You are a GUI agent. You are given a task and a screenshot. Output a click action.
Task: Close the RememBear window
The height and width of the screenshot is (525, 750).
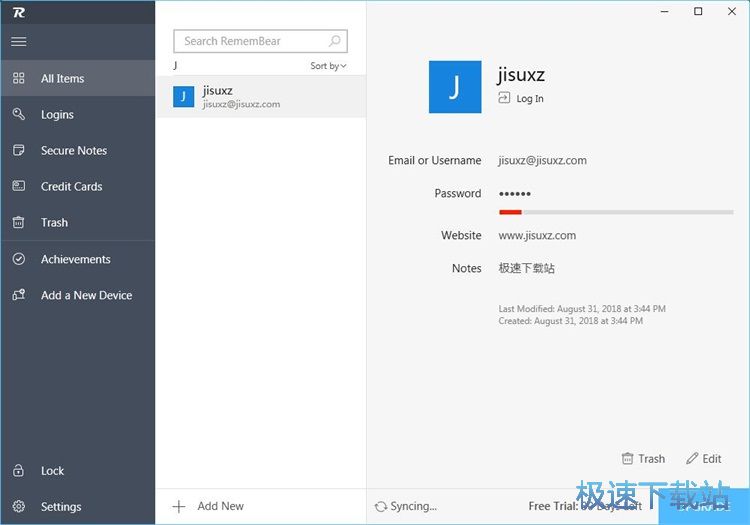732,11
